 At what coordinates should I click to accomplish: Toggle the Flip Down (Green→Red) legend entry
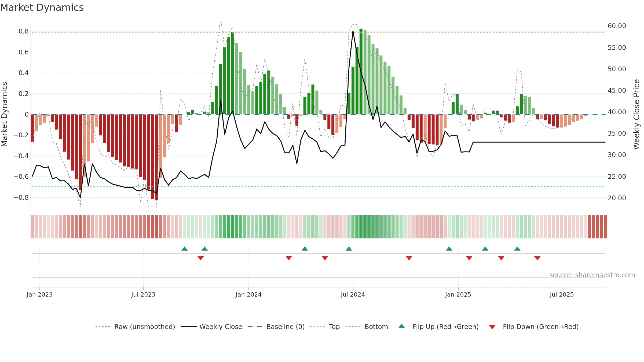534,327
